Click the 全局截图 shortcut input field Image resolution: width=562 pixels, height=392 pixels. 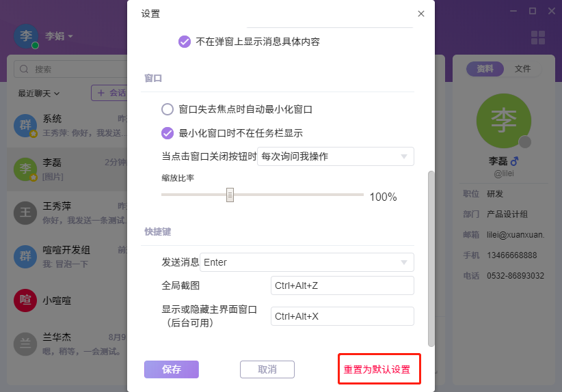click(342, 285)
